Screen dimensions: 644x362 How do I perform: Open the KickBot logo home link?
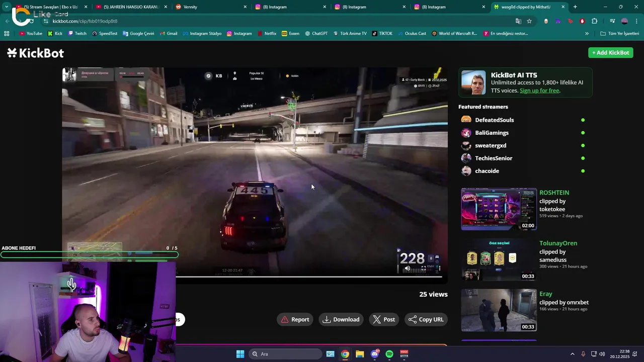coord(35,53)
